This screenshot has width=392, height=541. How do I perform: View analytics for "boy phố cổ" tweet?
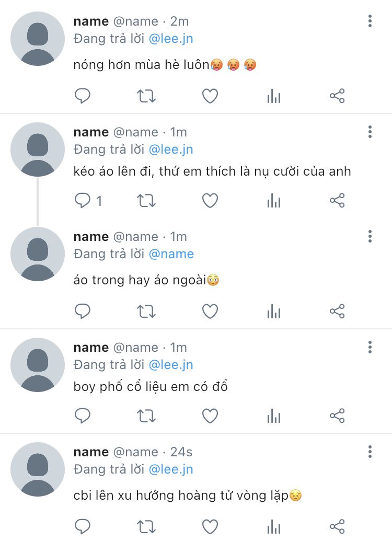tap(274, 416)
